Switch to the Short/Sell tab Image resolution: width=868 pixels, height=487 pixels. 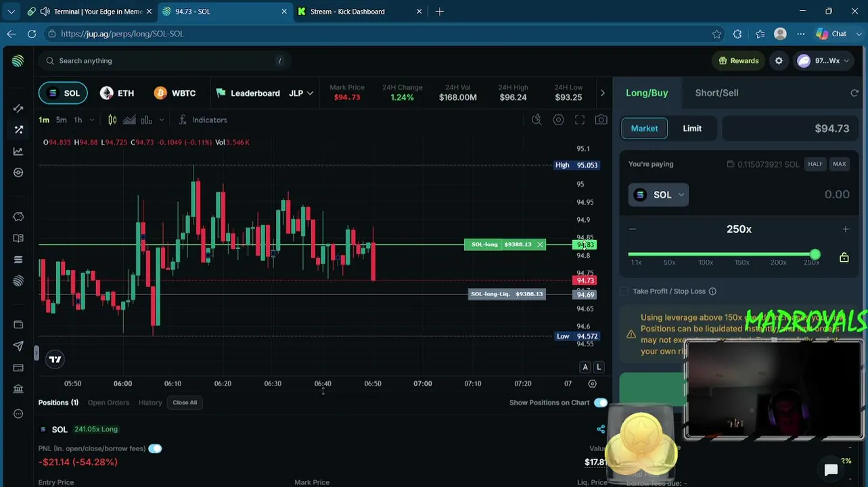(x=716, y=93)
